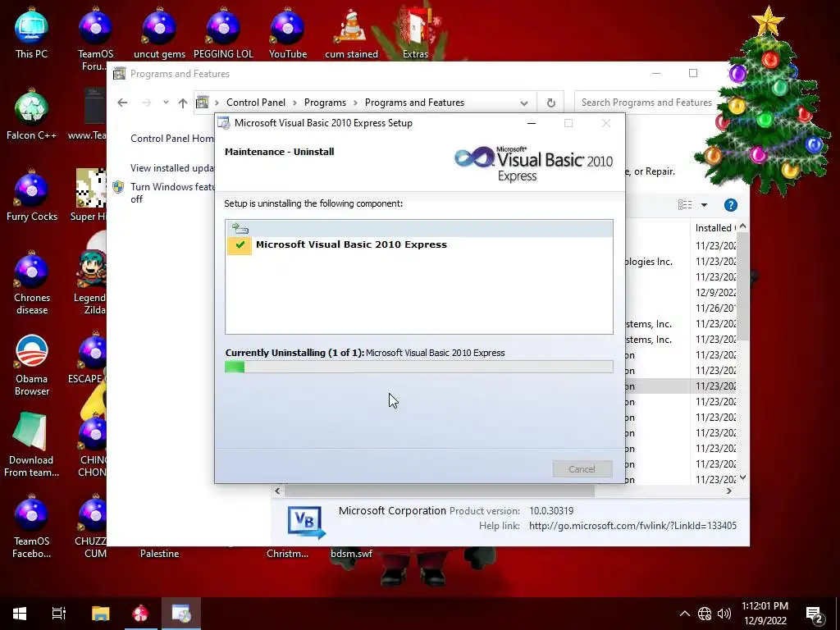Click the Visual Basic 2010 Express checked component icon
Image resolution: width=840 pixels, height=630 pixels.
pyautogui.click(x=240, y=244)
